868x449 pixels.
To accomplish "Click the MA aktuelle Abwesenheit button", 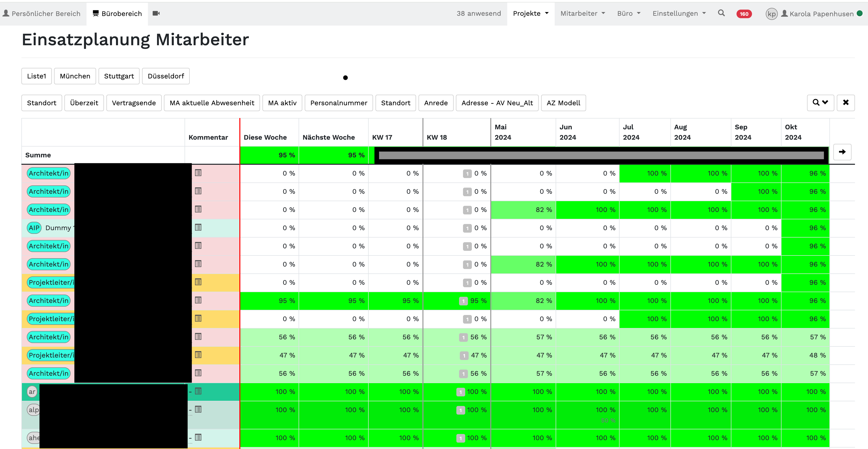I will 212,103.
